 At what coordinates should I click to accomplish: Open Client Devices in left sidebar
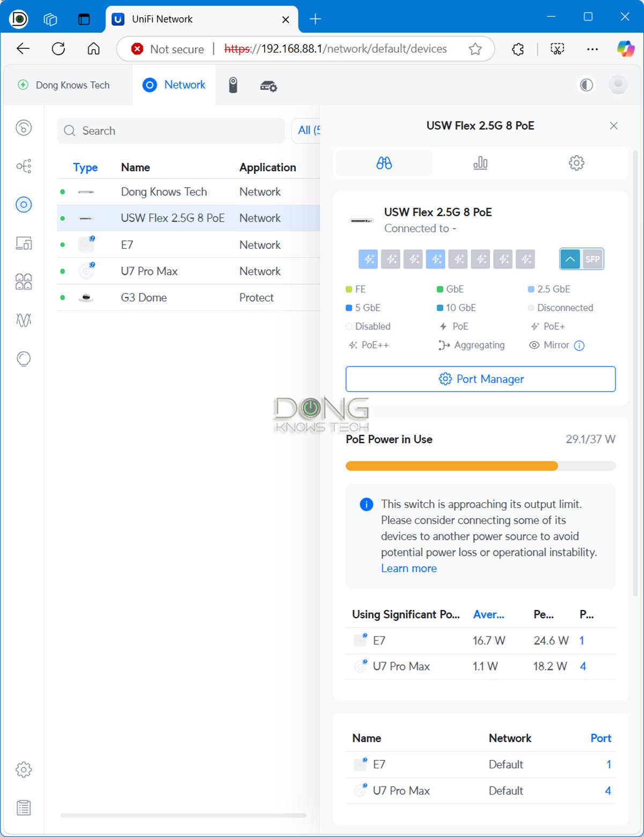(24, 243)
